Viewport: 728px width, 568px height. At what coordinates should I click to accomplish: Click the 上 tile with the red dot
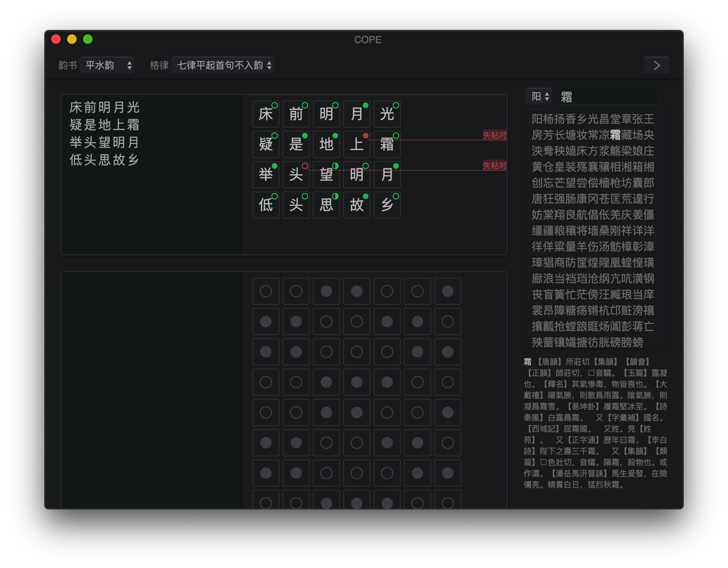356,144
